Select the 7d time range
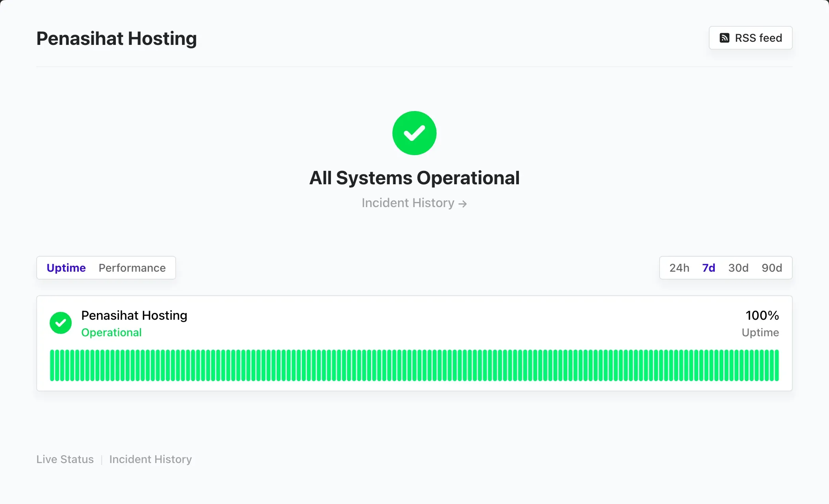This screenshot has width=829, height=504. tap(708, 268)
